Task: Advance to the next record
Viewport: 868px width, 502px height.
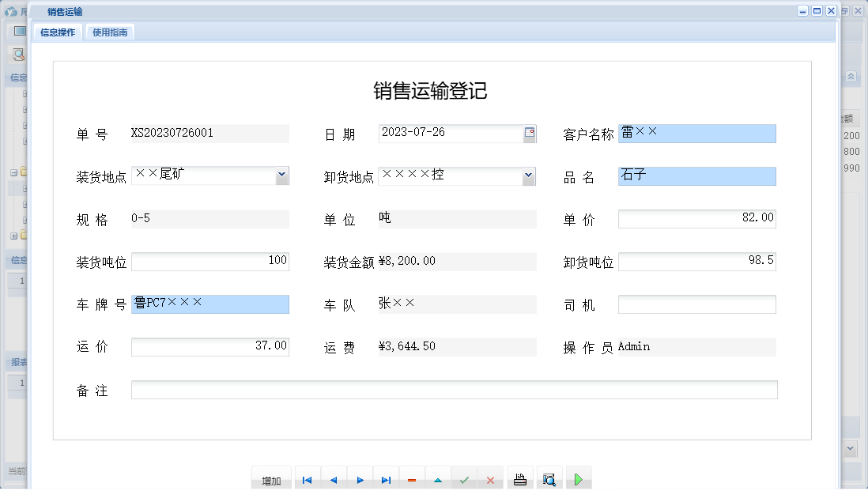Action: tap(359, 478)
